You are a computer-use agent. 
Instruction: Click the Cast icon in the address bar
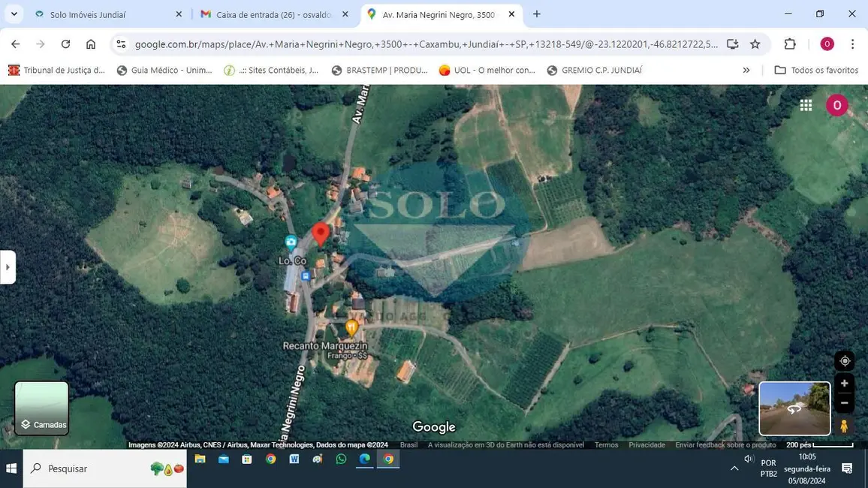pyautogui.click(x=732, y=44)
